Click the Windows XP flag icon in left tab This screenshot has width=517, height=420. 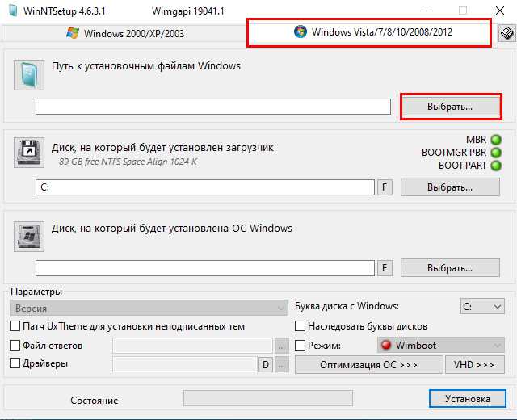click(73, 33)
